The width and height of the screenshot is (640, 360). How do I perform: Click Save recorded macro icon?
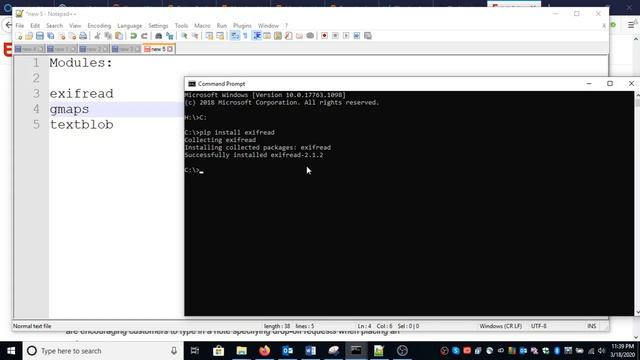click(368, 36)
